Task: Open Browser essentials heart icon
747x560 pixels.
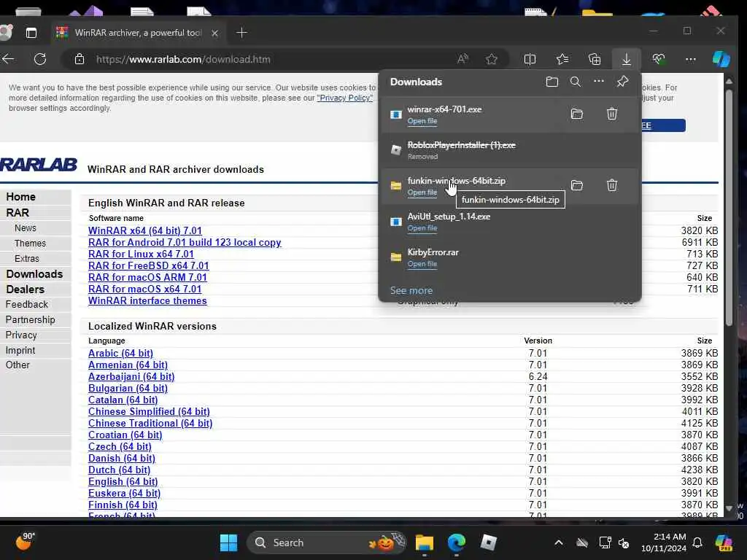Action: [x=659, y=59]
